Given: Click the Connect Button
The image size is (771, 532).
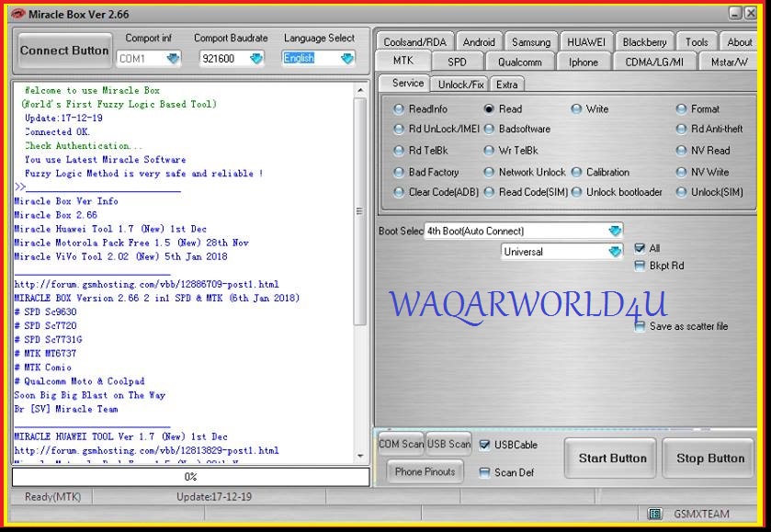Looking at the screenshot, I should (x=64, y=51).
